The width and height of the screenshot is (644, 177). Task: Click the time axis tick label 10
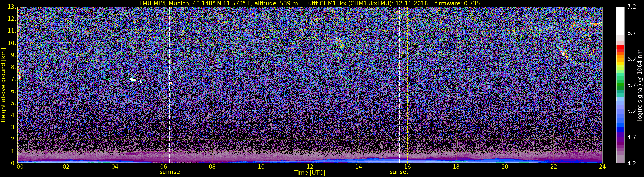tap(261, 167)
